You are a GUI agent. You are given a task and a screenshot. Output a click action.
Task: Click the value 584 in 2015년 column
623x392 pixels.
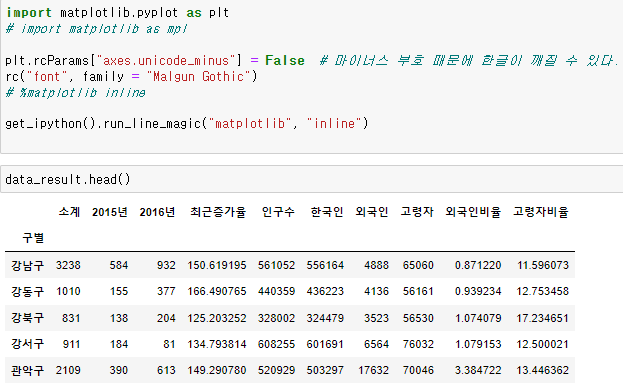[x=119, y=265]
